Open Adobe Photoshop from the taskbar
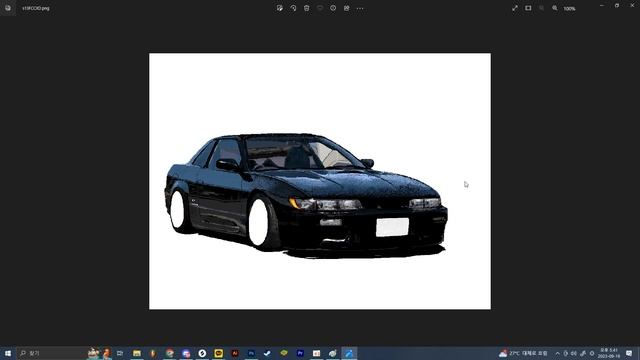The width and height of the screenshot is (640, 360). point(251,353)
